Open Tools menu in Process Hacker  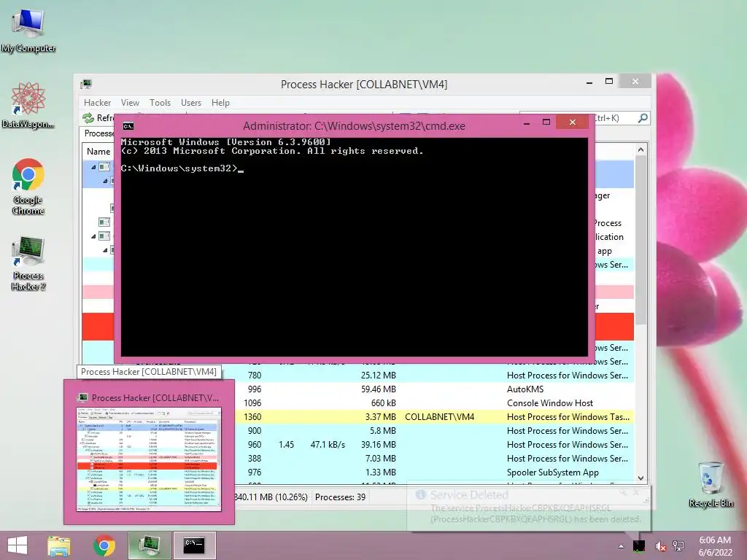160,103
